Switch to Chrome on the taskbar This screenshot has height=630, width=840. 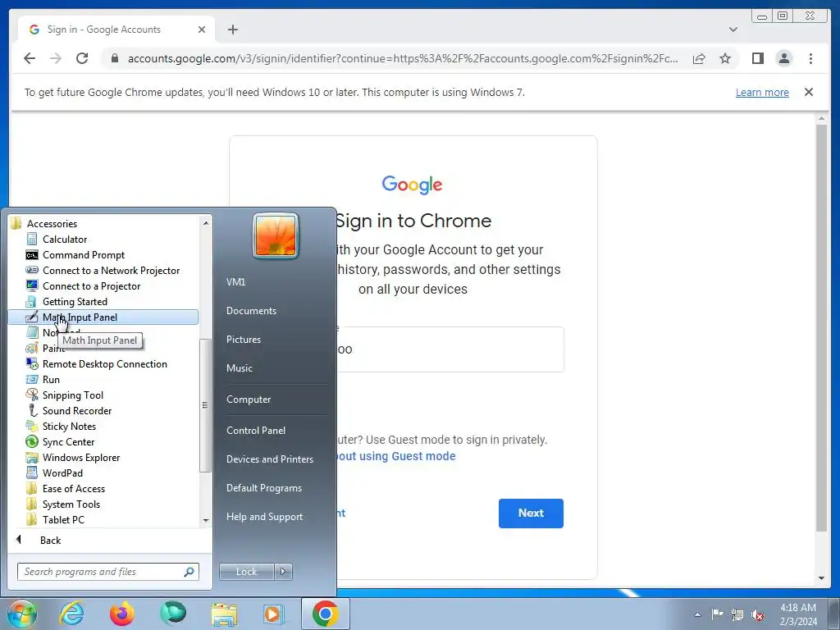tap(325, 614)
